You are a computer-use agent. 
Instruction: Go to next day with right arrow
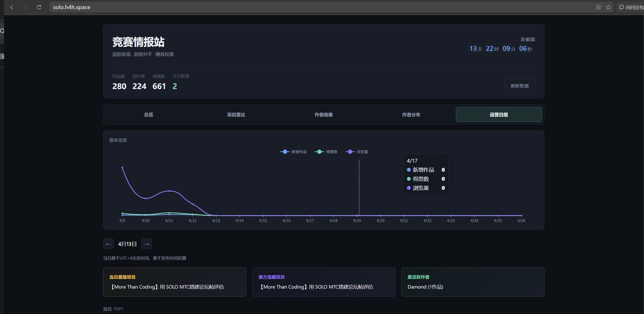[x=147, y=244]
